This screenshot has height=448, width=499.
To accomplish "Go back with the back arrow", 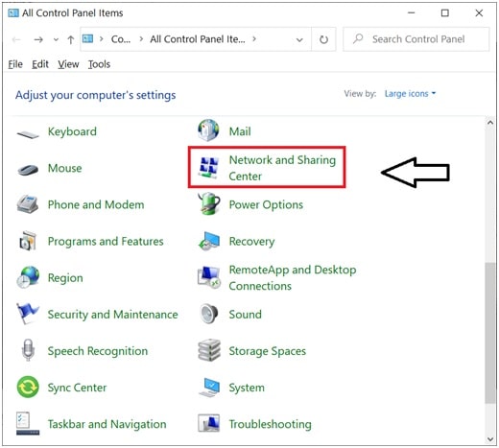I will point(16,39).
